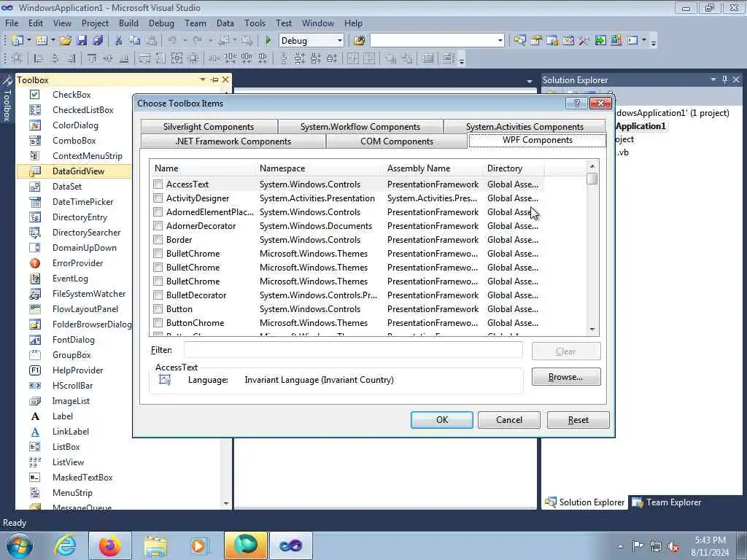747x560 pixels.
Task: Switch to .NET Framework Components tab
Action: tap(233, 141)
